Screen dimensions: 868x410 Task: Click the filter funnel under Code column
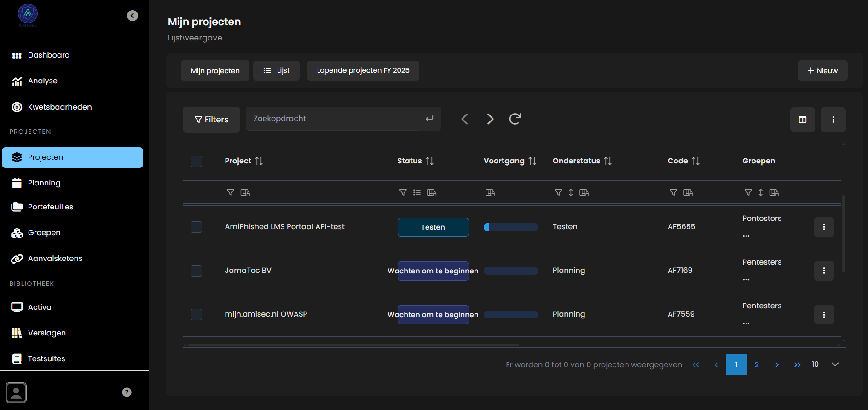pyautogui.click(x=673, y=192)
